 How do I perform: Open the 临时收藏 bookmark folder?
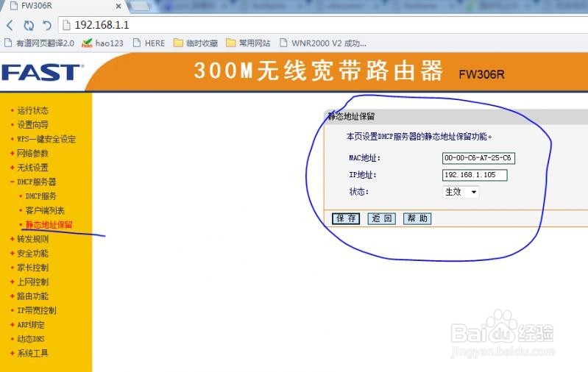pyautogui.click(x=195, y=43)
